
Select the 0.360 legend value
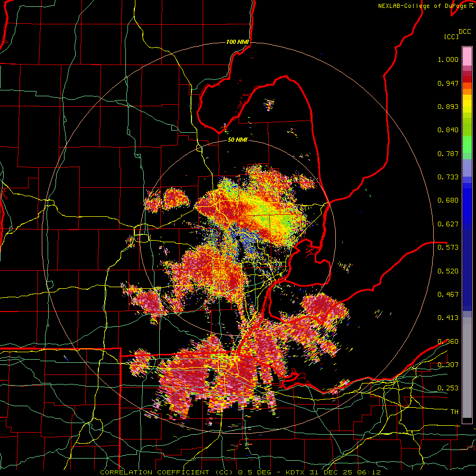[448, 342]
